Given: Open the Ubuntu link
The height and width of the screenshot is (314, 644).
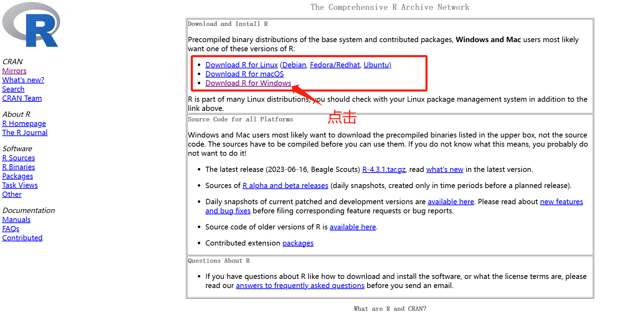Looking at the screenshot, I should (377, 65).
